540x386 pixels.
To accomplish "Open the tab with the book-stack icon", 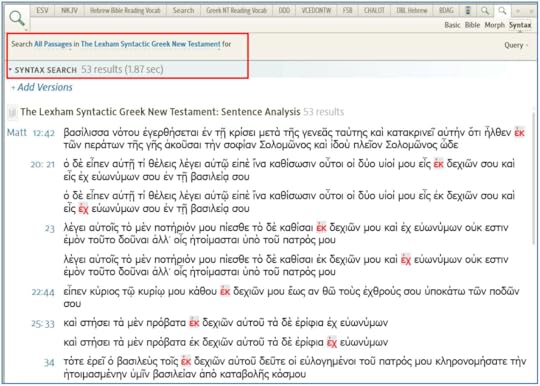I will 468,11.
